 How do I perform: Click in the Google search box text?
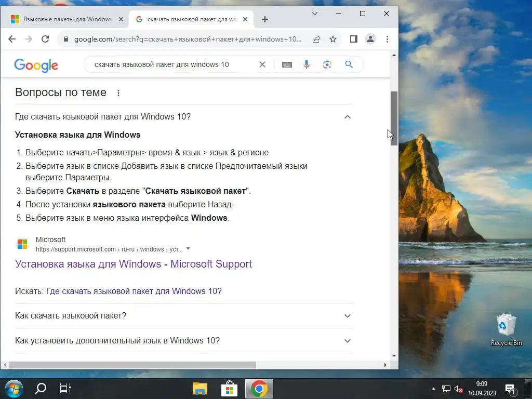pos(162,64)
